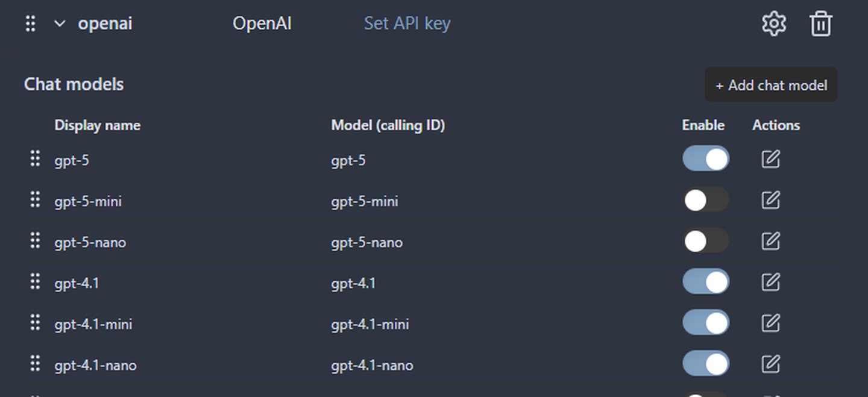This screenshot has height=397, width=868.
Task: Open edit dialog for gpt-5-nano
Action: [770, 242]
